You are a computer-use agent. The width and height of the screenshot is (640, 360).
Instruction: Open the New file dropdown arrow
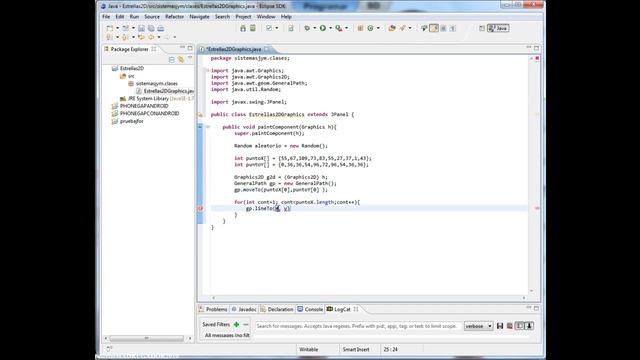[x=117, y=28]
